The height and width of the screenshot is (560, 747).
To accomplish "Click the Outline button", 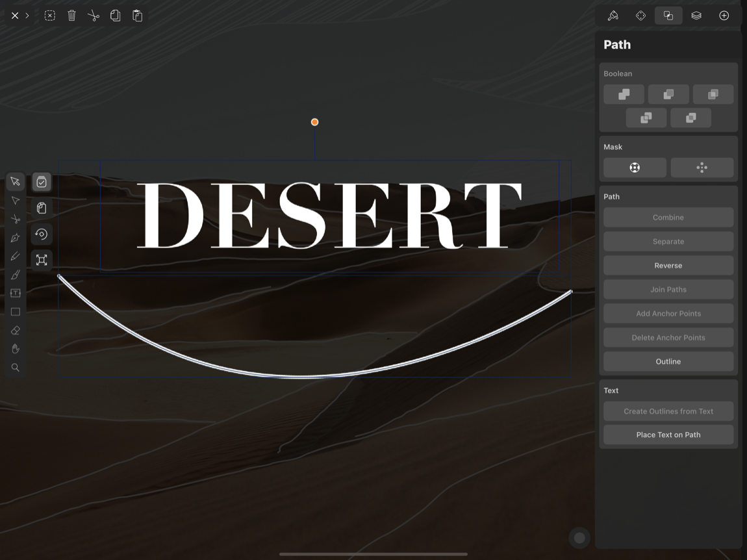I will 668,361.
